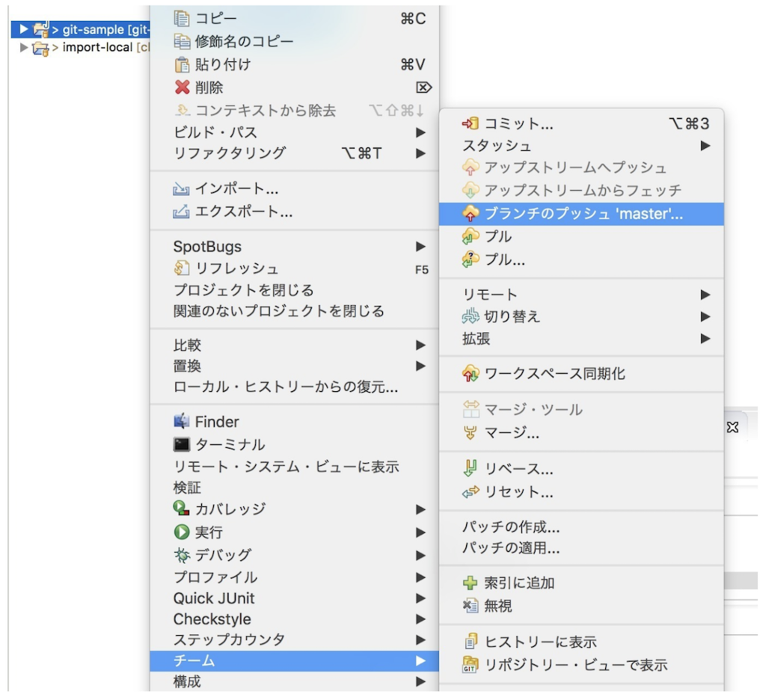The image size is (766, 700).
Task: Open the プロファイル menu entry
Action: point(295,577)
